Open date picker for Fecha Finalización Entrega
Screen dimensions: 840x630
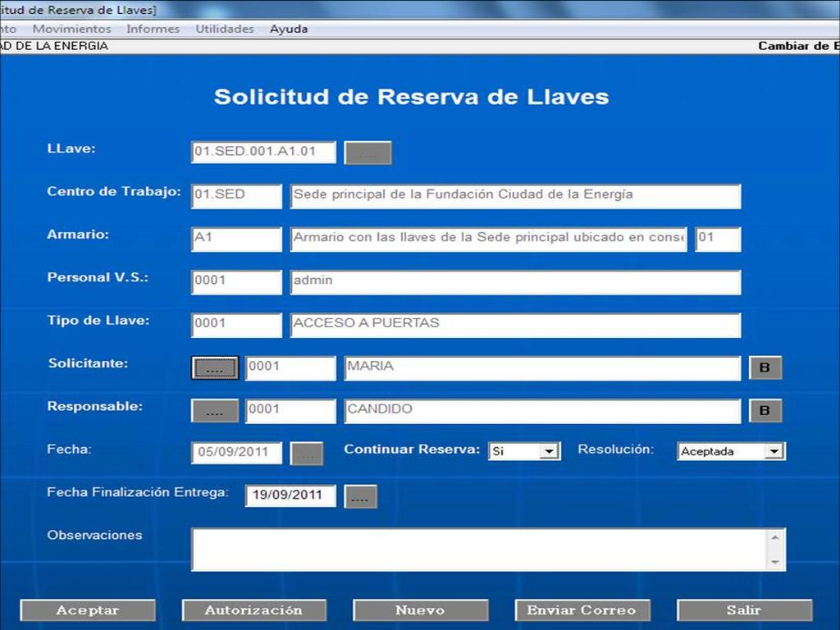tap(360, 496)
